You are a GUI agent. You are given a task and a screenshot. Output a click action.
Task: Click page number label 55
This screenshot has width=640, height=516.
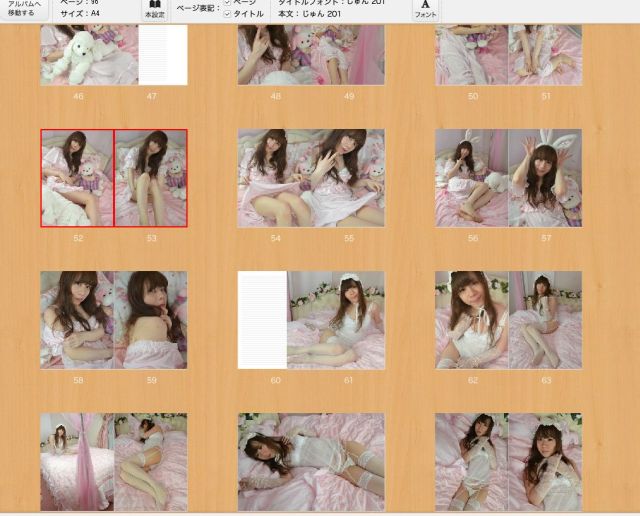pos(349,238)
